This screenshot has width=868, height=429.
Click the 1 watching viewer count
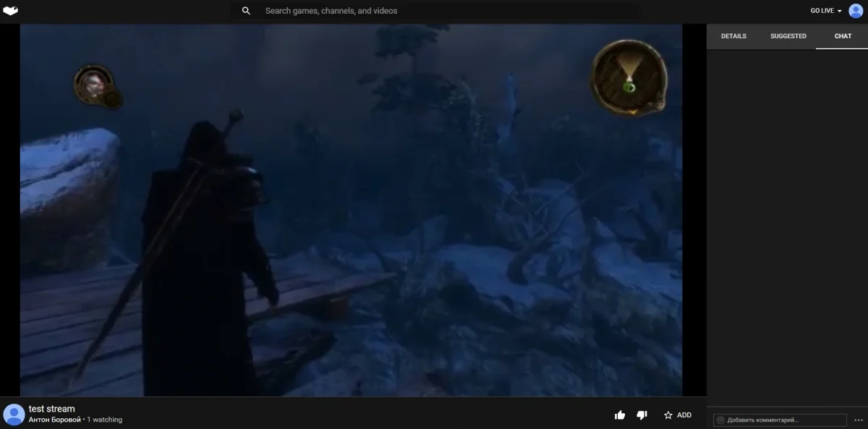[x=105, y=420]
